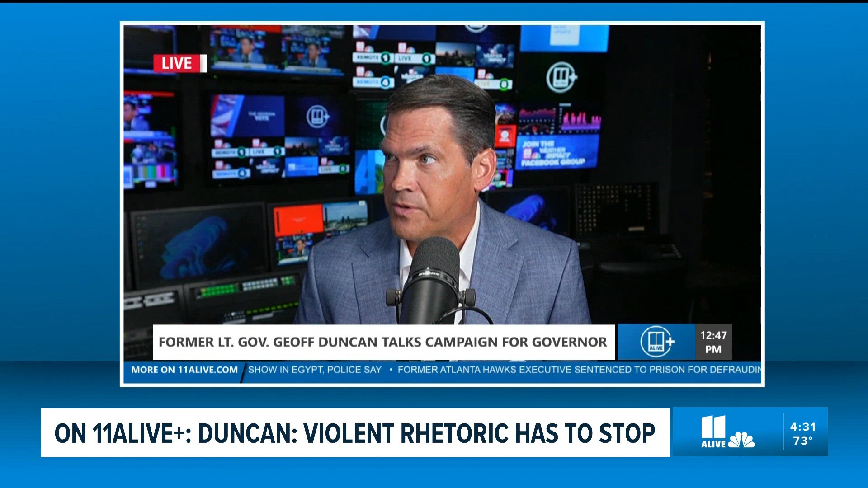Viewport: 868px width, 488px height.
Task: Click the 12:47 PM clock in the video
Action: [x=713, y=342]
